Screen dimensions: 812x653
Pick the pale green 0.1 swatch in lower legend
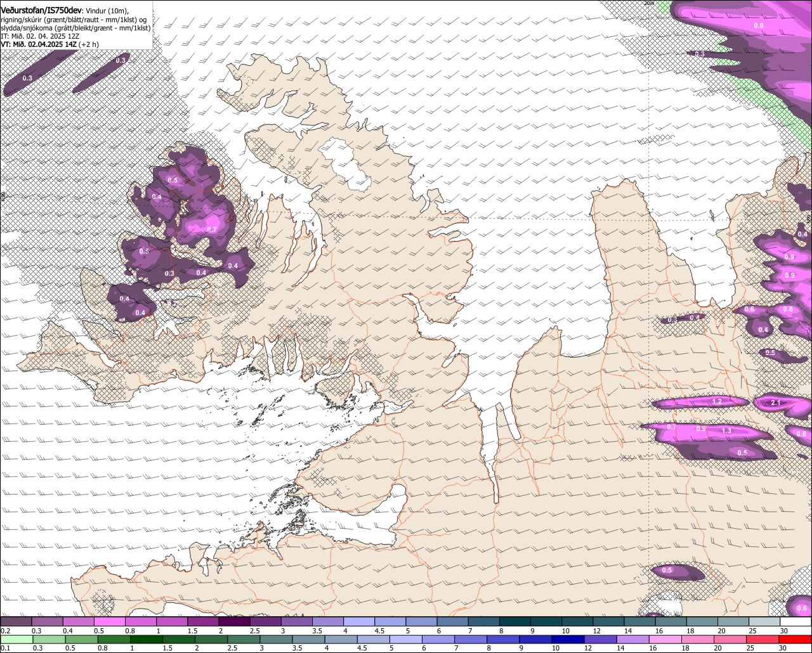16,639
